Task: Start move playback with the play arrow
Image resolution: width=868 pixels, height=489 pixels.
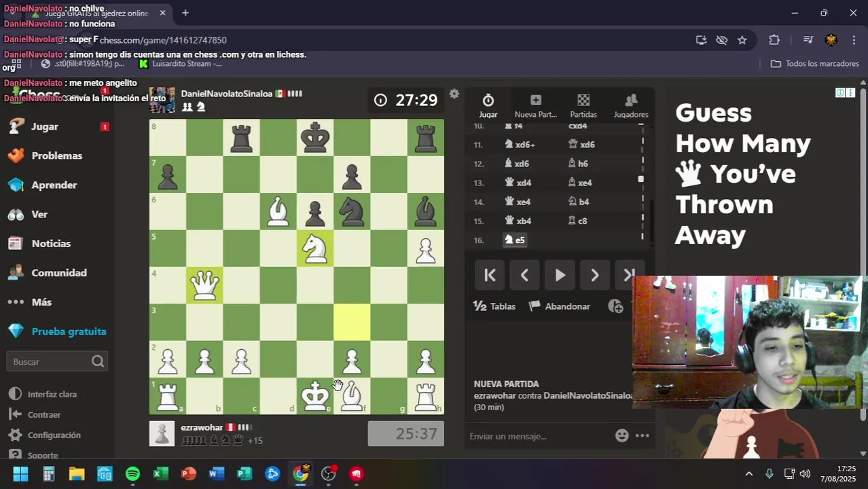Action: pyautogui.click(x=560, y=275)
